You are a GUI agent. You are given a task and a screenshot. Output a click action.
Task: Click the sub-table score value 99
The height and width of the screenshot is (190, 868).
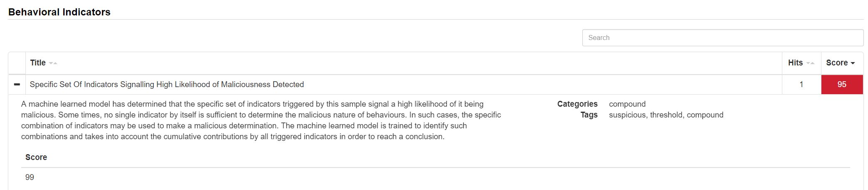30,177
